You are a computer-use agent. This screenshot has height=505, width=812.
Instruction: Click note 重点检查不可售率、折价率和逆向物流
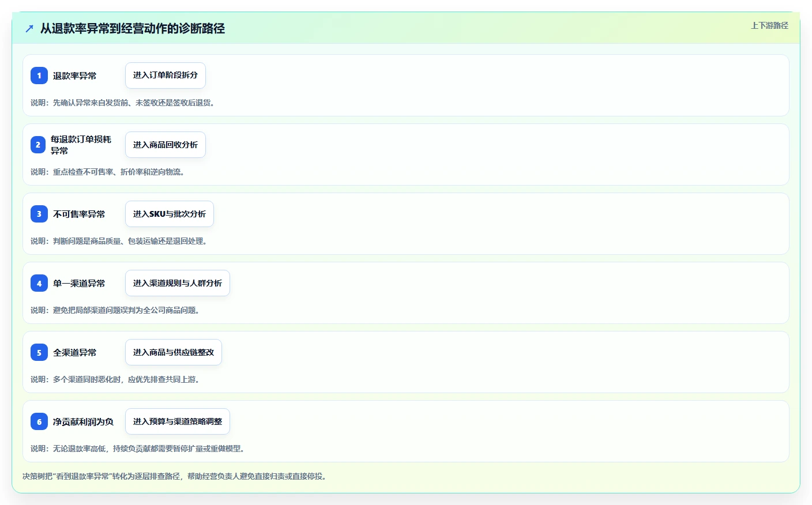pos(108,172)
